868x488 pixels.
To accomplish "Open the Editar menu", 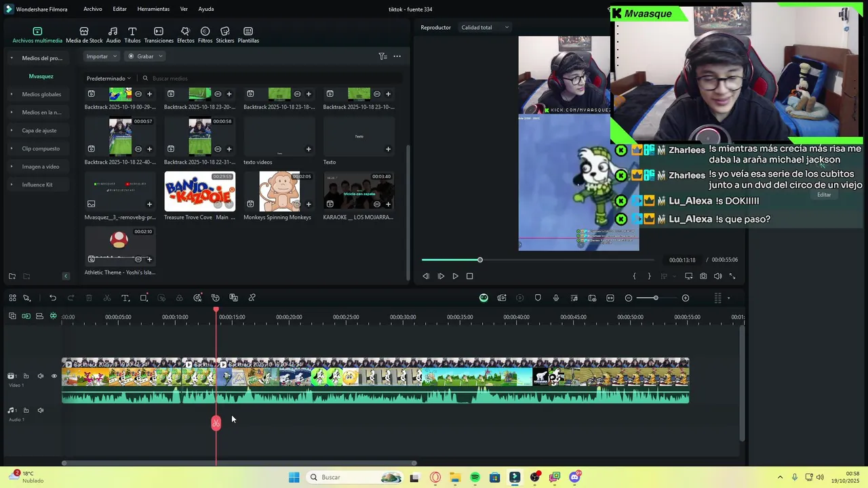I will (119, 9).
